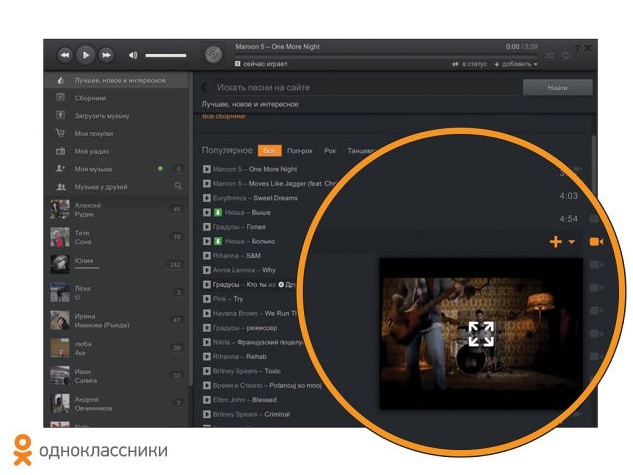Play 'Rihanna – S&M' track
The width and height of the screenshot is (633, 475).
pos(207,256)
